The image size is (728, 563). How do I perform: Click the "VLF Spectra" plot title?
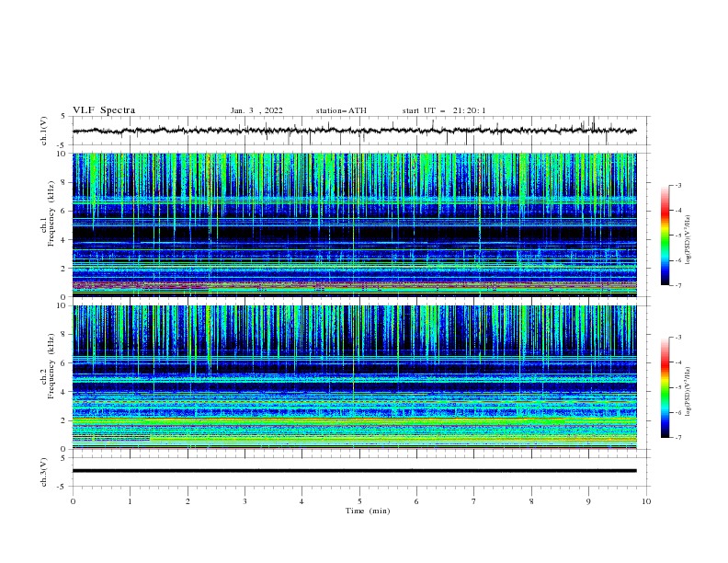(x=104, y=110)
